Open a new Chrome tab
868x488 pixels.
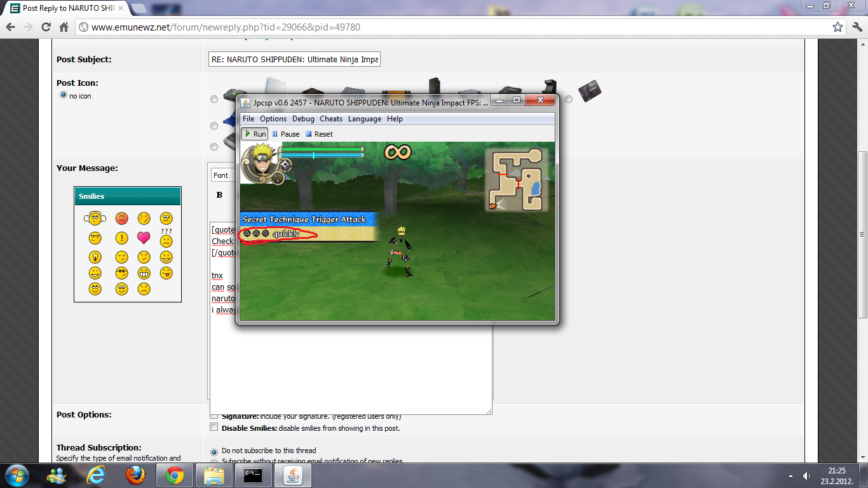139,8
